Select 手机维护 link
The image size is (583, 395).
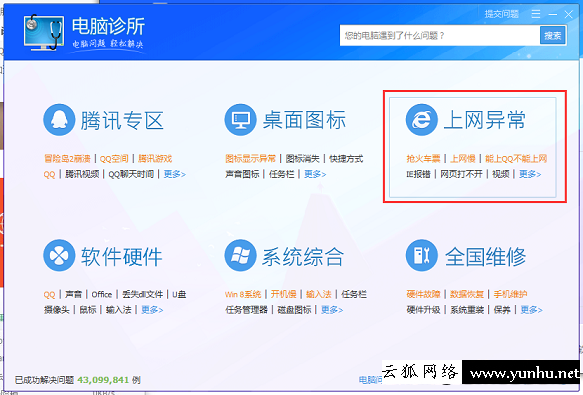pyautogui.click(x=510, y=294)
